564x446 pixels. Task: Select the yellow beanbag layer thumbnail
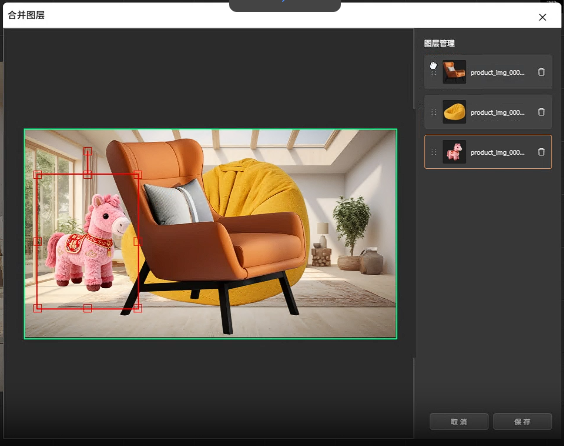point(454,112)
